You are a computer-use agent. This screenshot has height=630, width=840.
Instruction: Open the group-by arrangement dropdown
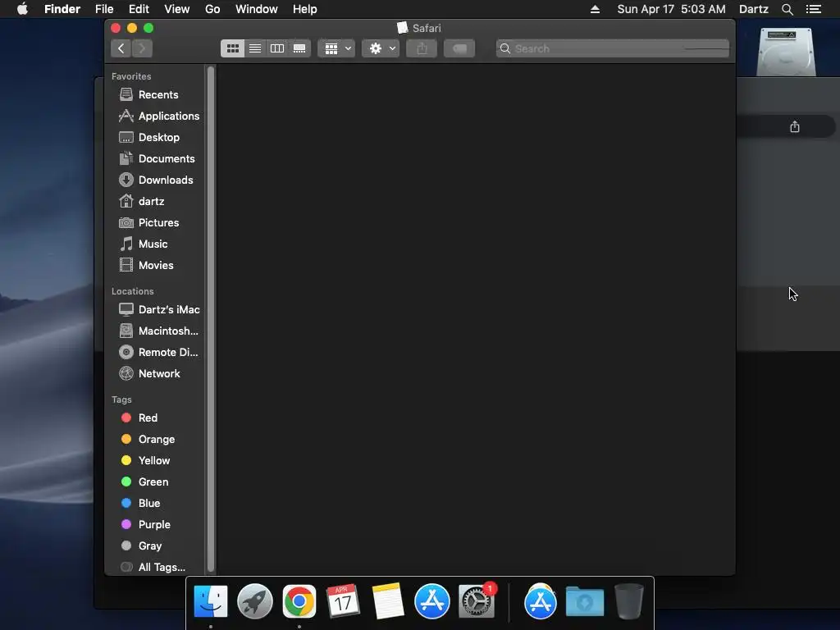click(x=337, y=48)
